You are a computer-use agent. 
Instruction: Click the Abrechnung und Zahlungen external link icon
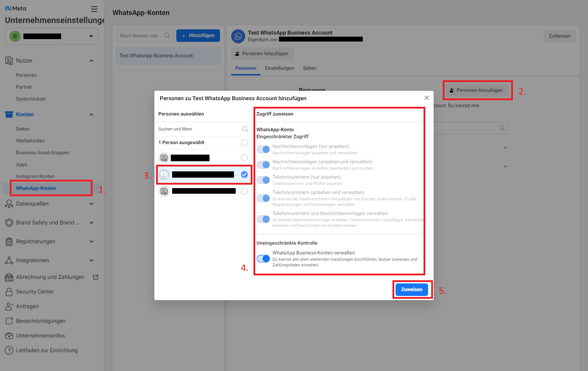click(96, 277)
